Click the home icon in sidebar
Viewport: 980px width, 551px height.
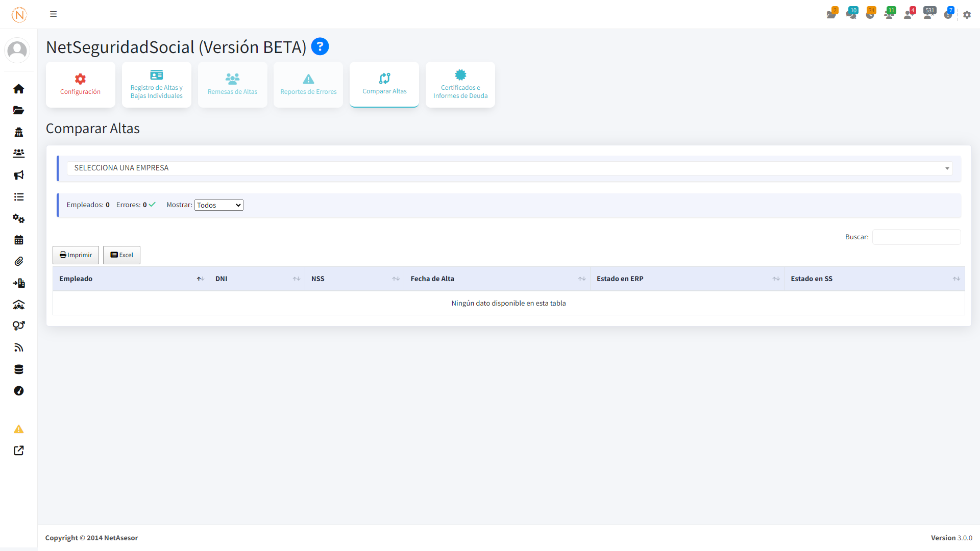(19, 89)
